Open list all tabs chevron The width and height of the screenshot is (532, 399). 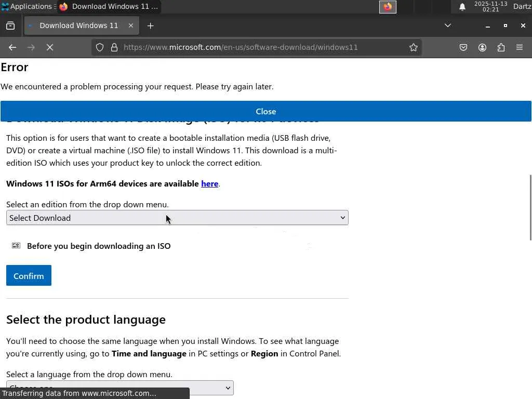(447, 26)
